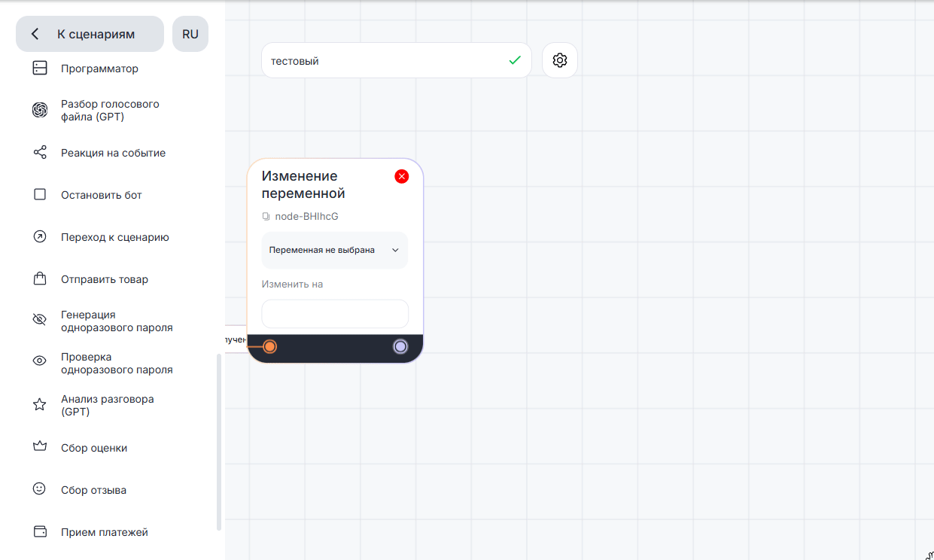Select Проверка одноразового пароля menu item
The image size is (934, 560).
pyautogui.click(x=117, y=363)
